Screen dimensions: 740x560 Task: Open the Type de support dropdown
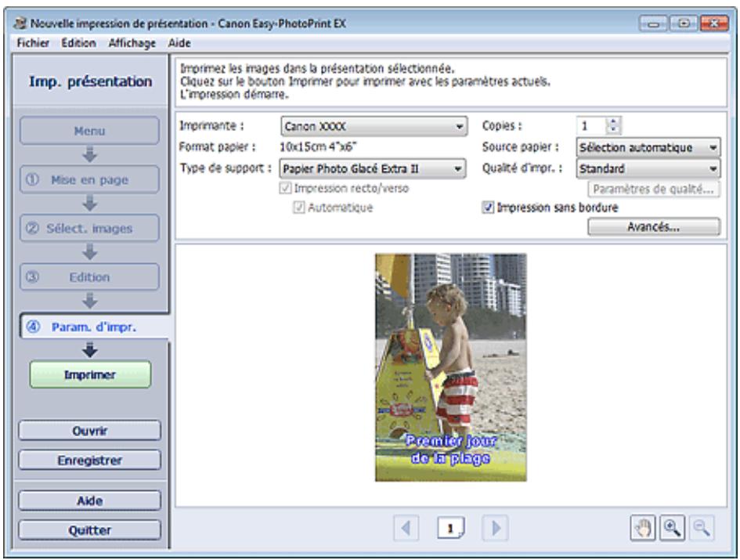(373, 168)
